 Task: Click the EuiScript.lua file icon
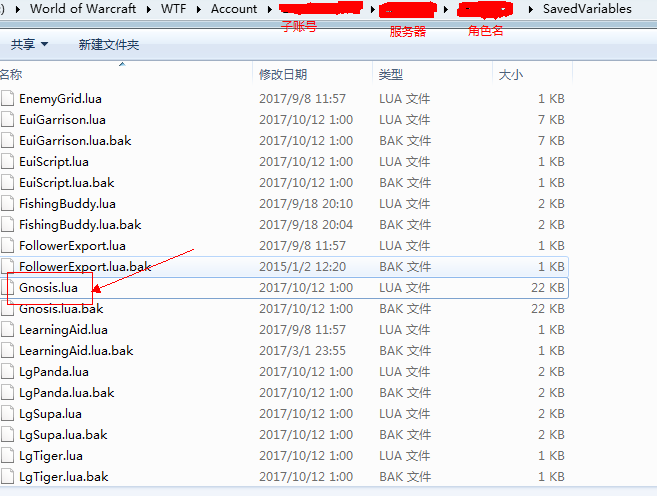coord(7,161)
